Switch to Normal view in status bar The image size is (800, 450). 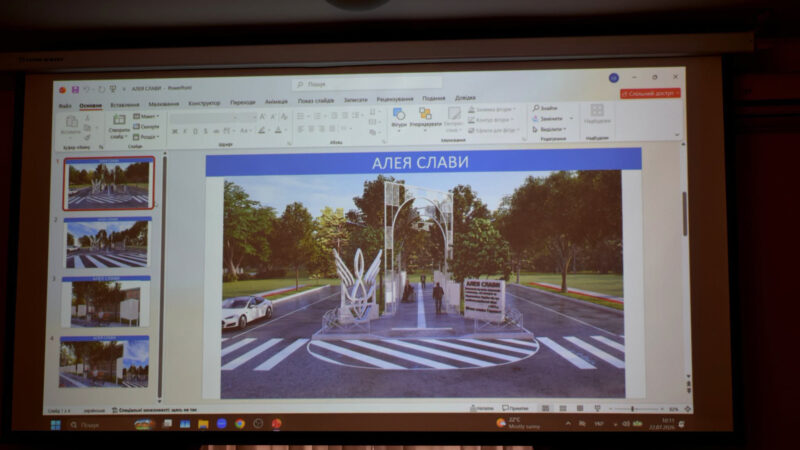point(545,408)
